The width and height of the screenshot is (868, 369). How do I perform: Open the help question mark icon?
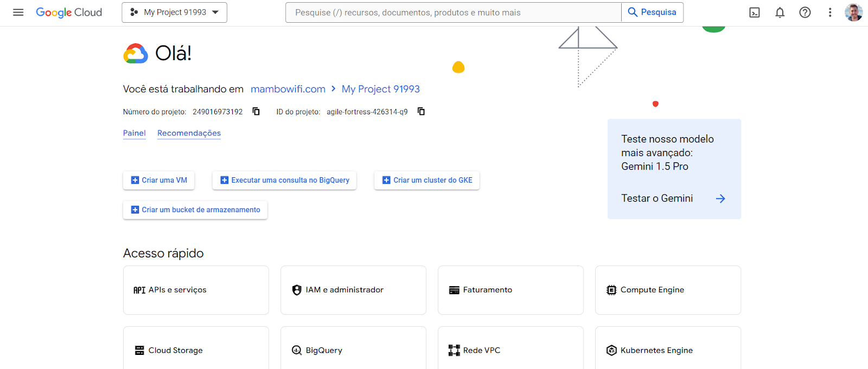pyautogui.click(x=805, y=12)
